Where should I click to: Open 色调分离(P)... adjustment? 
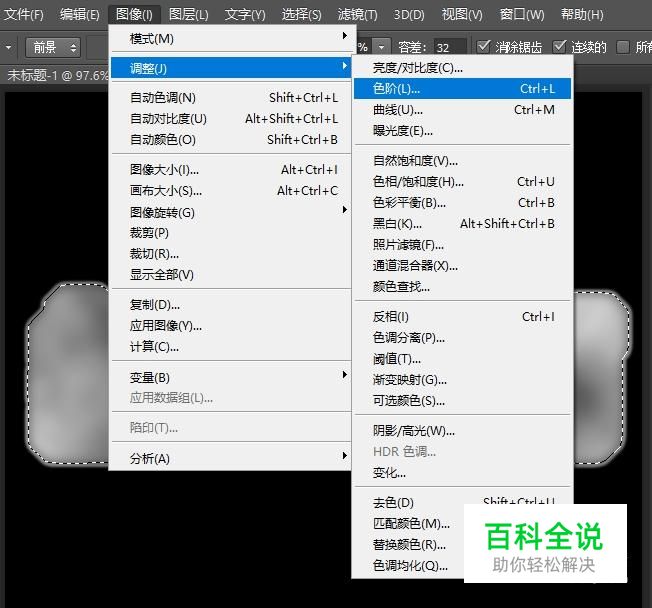[462, 338]
